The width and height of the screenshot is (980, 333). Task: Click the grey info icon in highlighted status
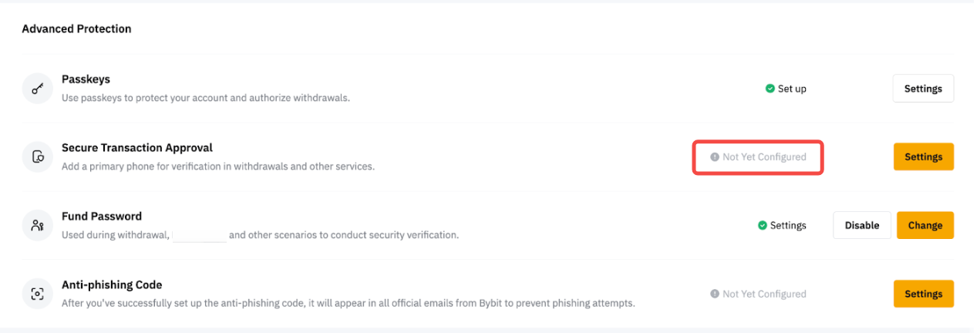715,157
